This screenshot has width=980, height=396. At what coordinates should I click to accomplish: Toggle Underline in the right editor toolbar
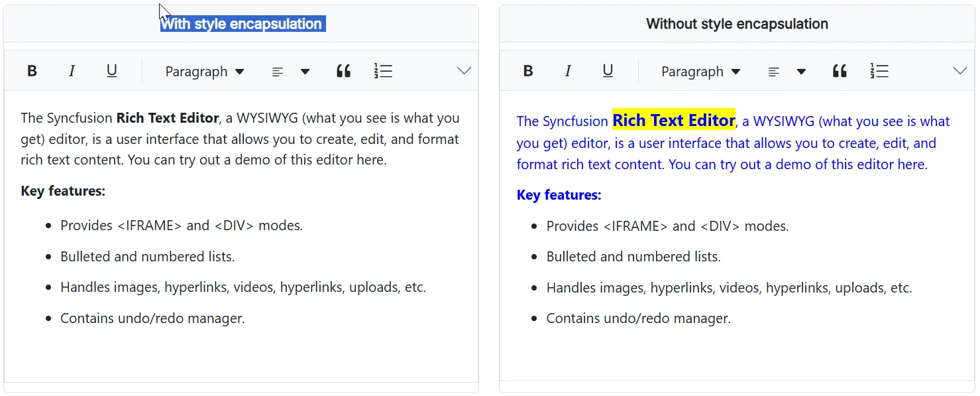click(608, 71)
